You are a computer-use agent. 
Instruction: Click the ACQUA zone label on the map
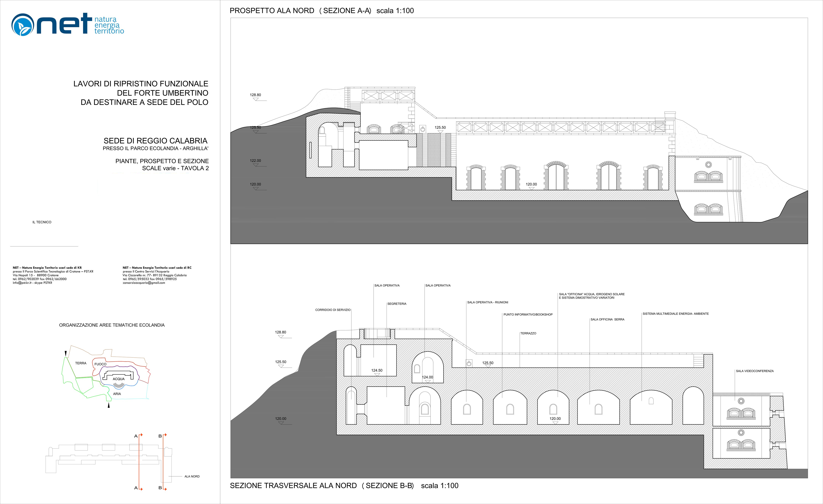pyautogui.click(x=118, y=379)
